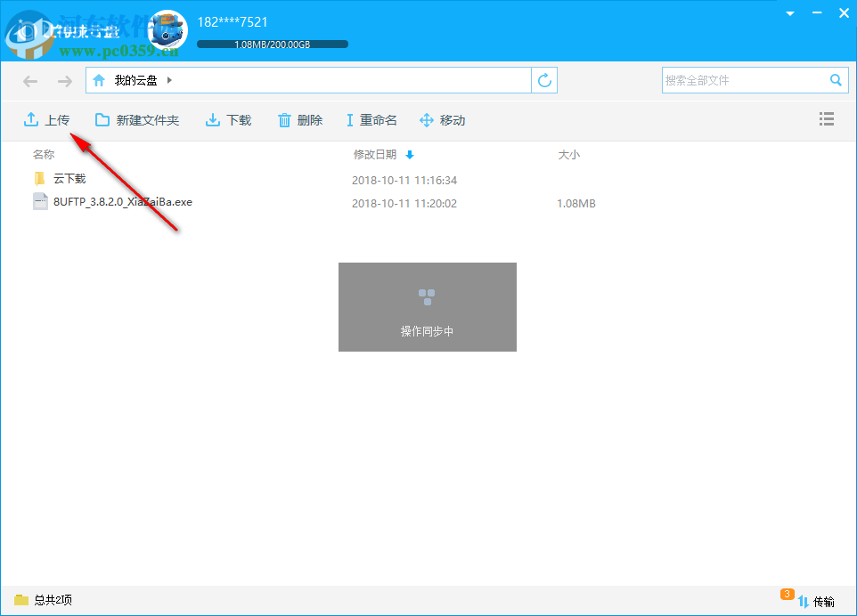Sort by 名称 column header

[43, 155]
